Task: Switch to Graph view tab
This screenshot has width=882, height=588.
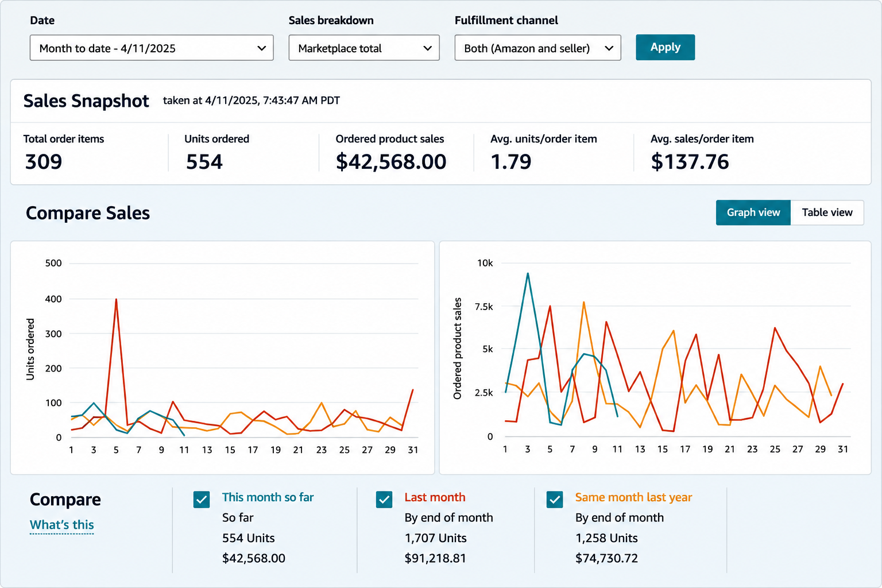Action: (x=753, y=212)
